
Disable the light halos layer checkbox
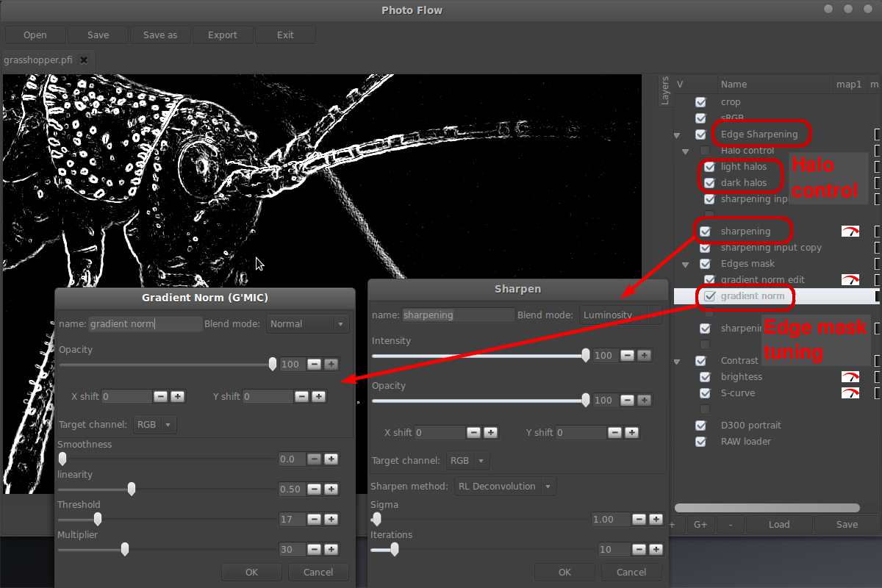click(x=709, y=167)
